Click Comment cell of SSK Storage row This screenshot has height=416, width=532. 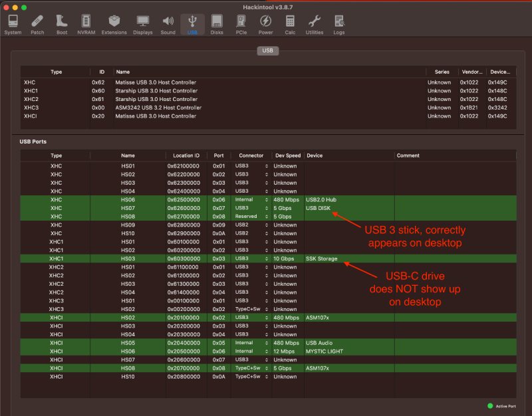[454, 259]
